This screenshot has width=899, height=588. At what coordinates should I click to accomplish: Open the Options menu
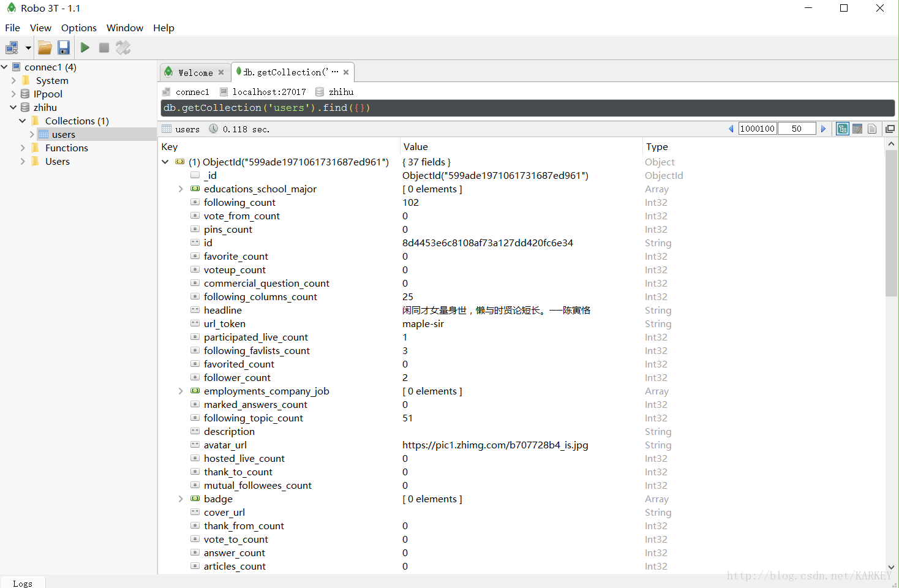click(x=79, y=28)
